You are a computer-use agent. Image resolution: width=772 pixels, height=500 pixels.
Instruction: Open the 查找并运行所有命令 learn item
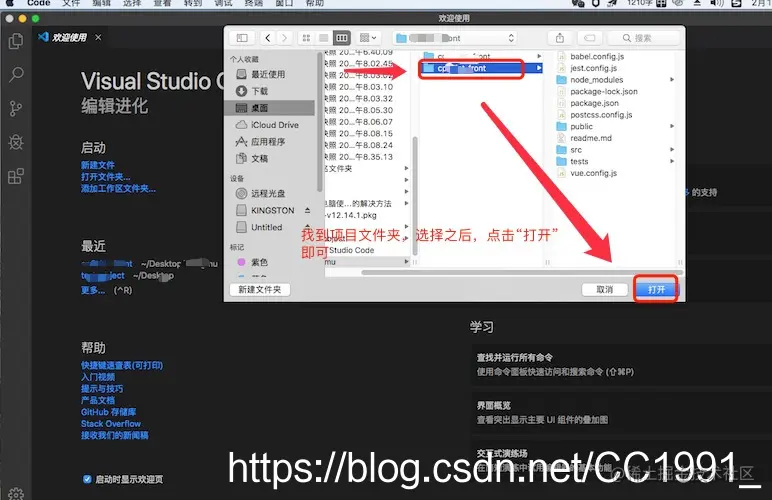(621, 364)
